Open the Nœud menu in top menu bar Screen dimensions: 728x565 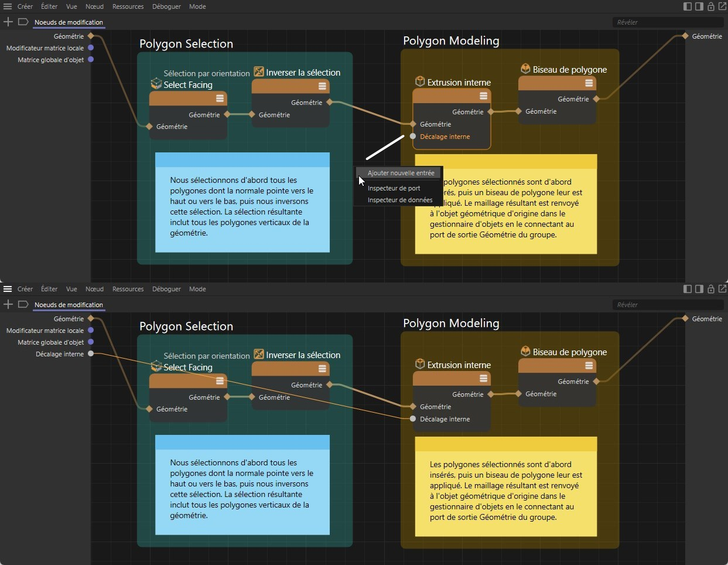tap(94, 6)
